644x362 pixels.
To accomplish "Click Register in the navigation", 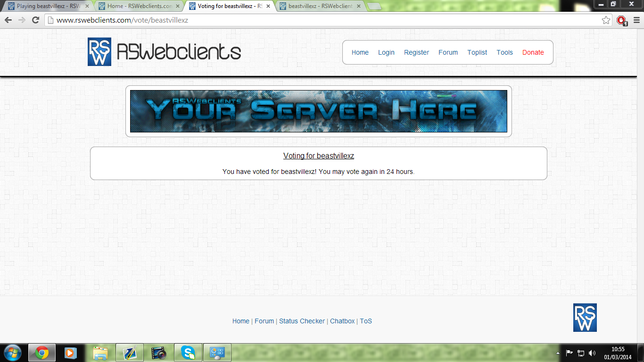I will [416, 52].
